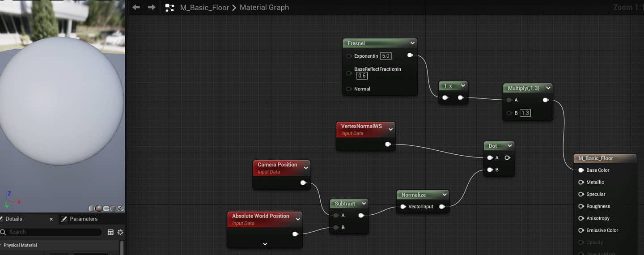Click the Specular input pin
The width and height of the screenshot is (644, 255).
coord(581,194)
